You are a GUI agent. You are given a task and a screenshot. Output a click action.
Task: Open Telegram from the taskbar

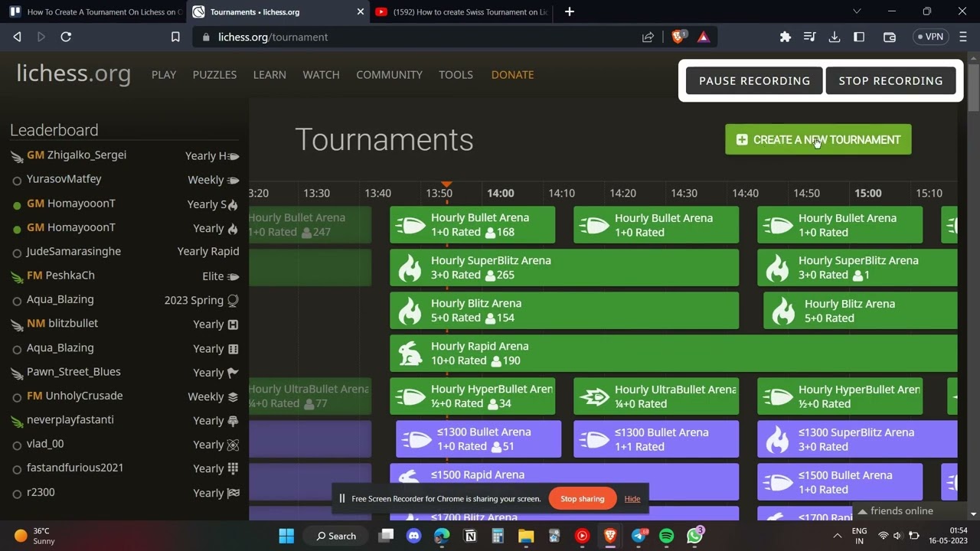[x=639, y=536]
